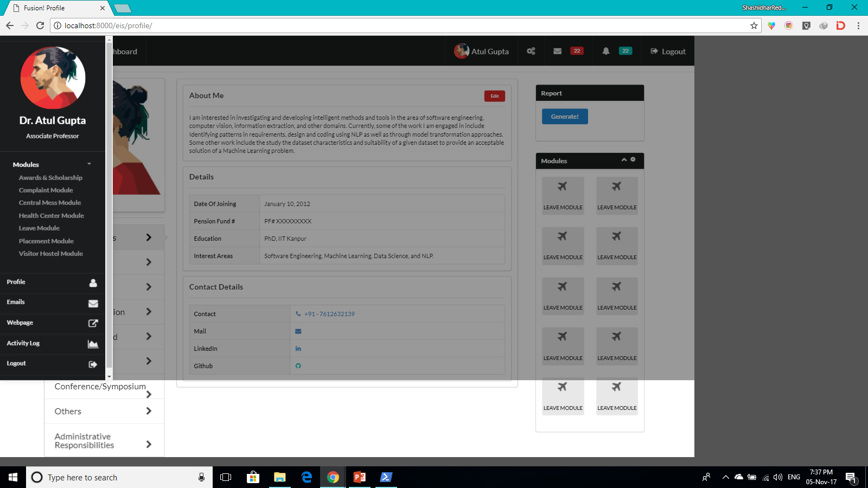Image resolution: width=868 pixels, height=488 pixels.
Task: Open the Github icon in Contact Details
Action: [x=298, y=365]
